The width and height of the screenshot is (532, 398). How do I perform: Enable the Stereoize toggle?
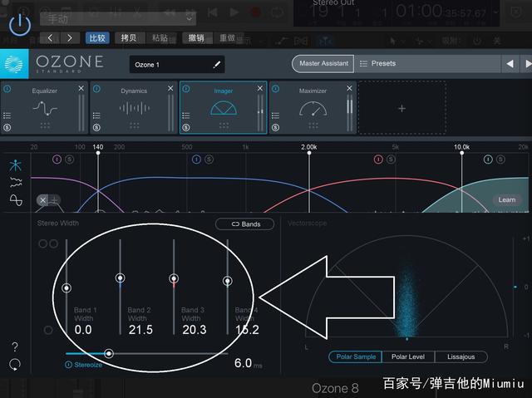click(x=68, y=365)
